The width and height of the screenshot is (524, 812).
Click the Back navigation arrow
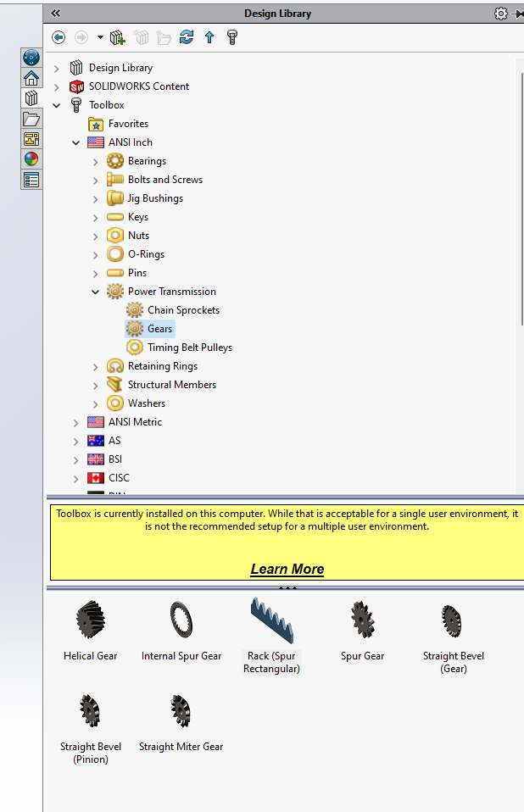pos(59,37)
